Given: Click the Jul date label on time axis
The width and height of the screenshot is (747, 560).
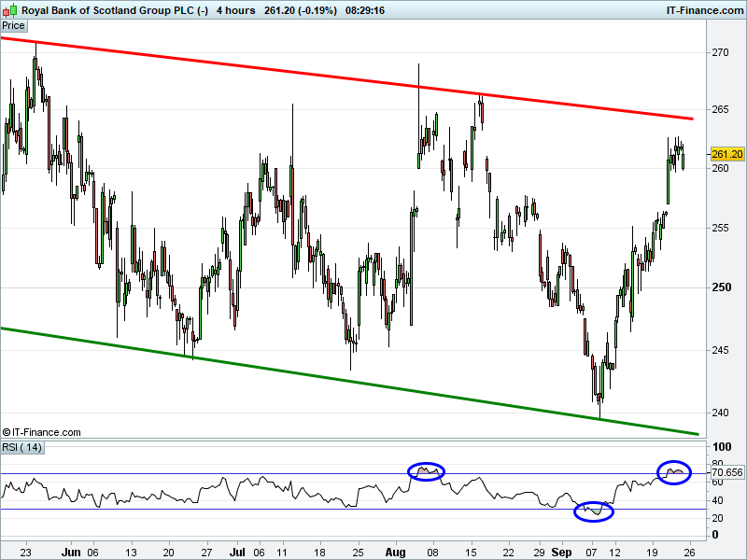Looking at the screenshot, I should (x=237, y=553).
